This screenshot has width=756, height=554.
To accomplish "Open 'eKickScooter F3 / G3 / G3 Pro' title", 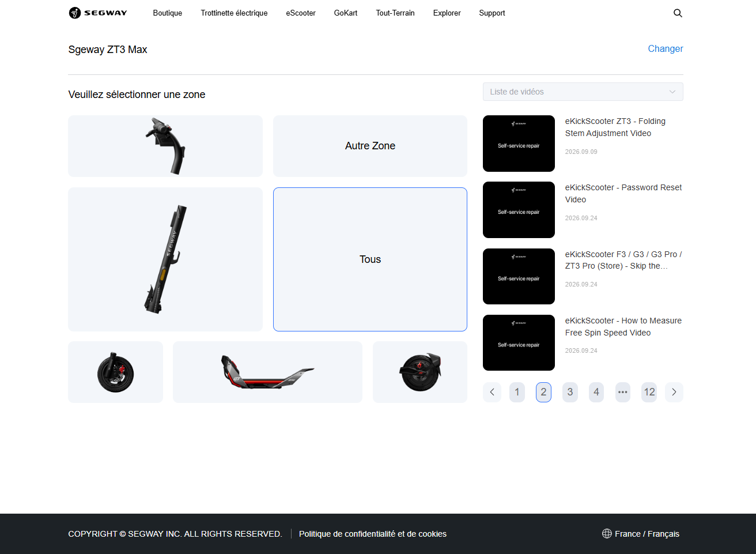I will pos(623,260).
